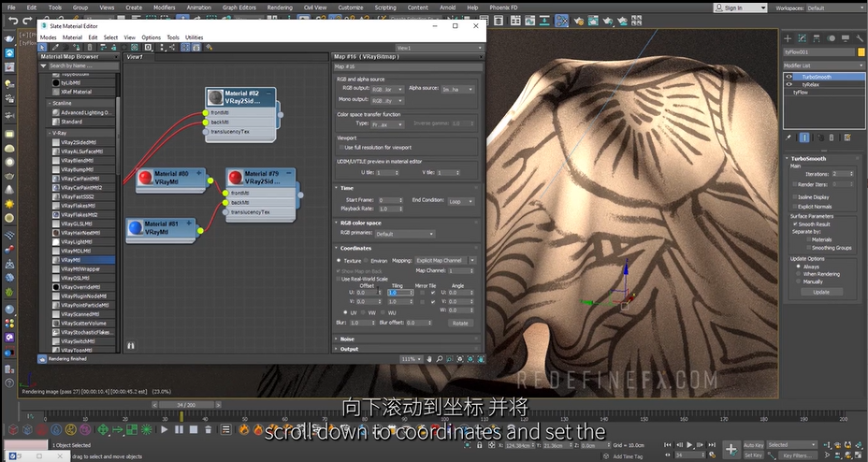
Task: Open the Alpha source dropdown
Action: [457, 89]
